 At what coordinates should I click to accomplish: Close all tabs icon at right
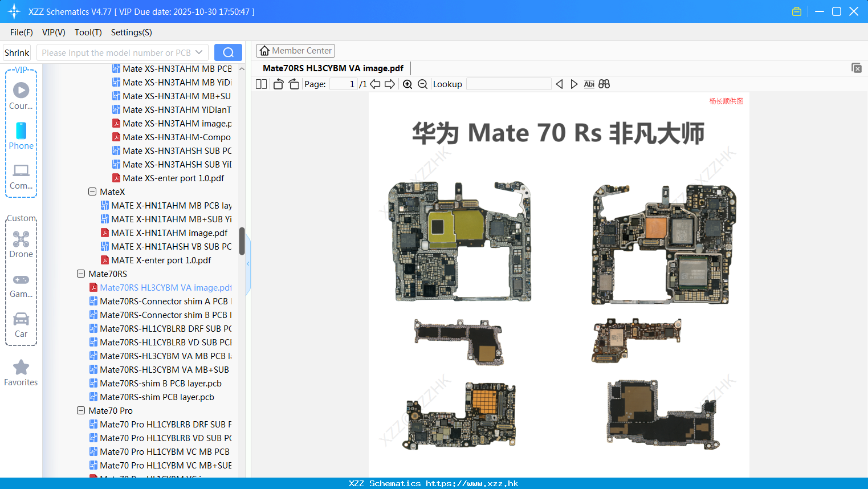[x=857, y=68]
